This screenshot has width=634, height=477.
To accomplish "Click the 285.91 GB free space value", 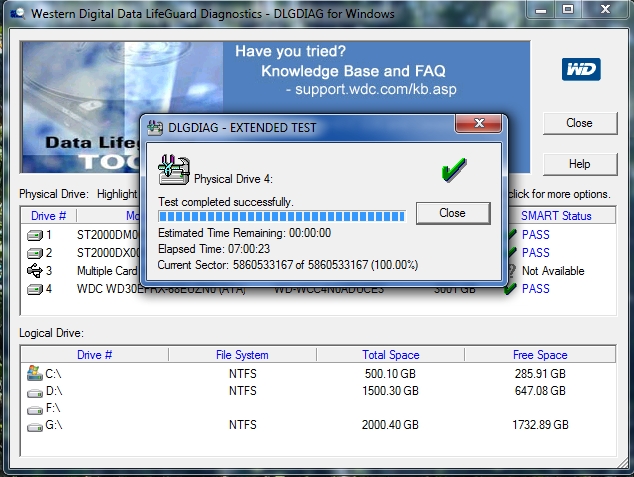I will pos(540,374).
